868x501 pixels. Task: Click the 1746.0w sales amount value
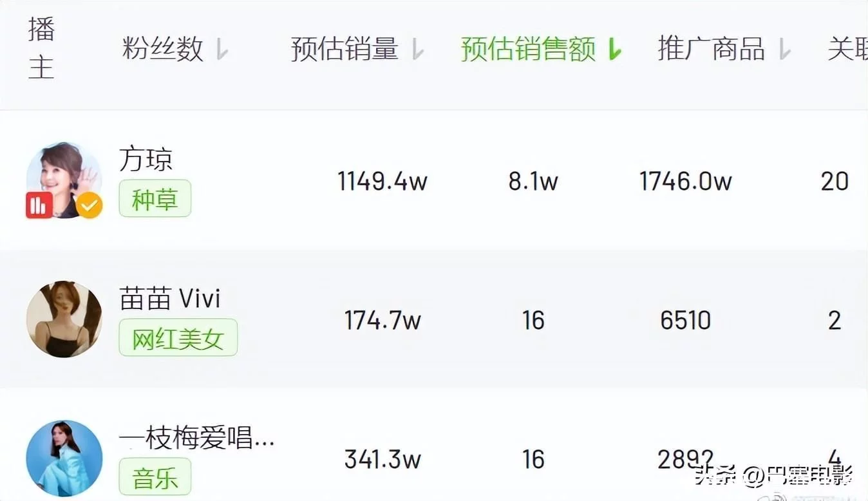686,181
